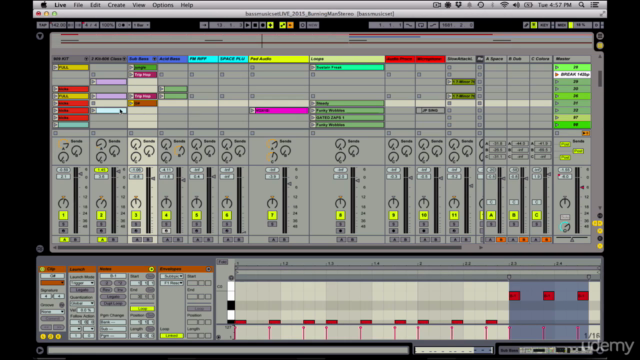The height and width of the screenshot is (360, 640).
Task: Click the Wi-Fi status icon
Action: point(504,5)
